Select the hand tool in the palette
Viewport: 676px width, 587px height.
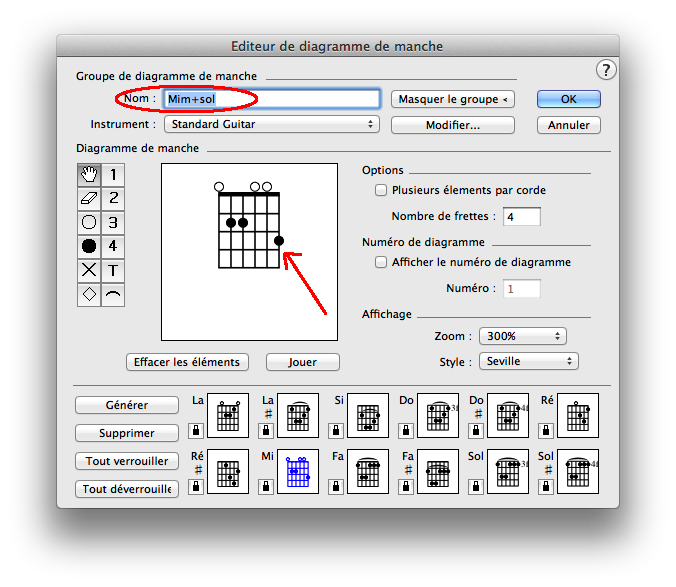tap(89, 175)
